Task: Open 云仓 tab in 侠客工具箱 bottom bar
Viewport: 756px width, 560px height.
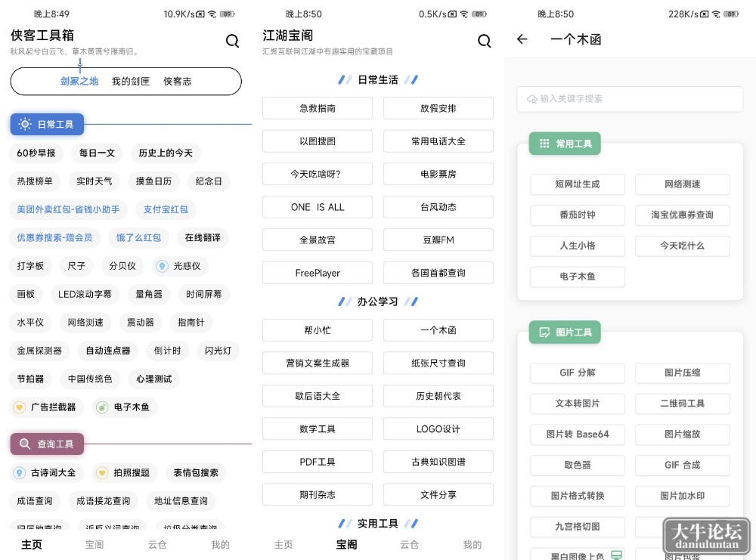Action: pyautogui.click(x=157, y=545)
